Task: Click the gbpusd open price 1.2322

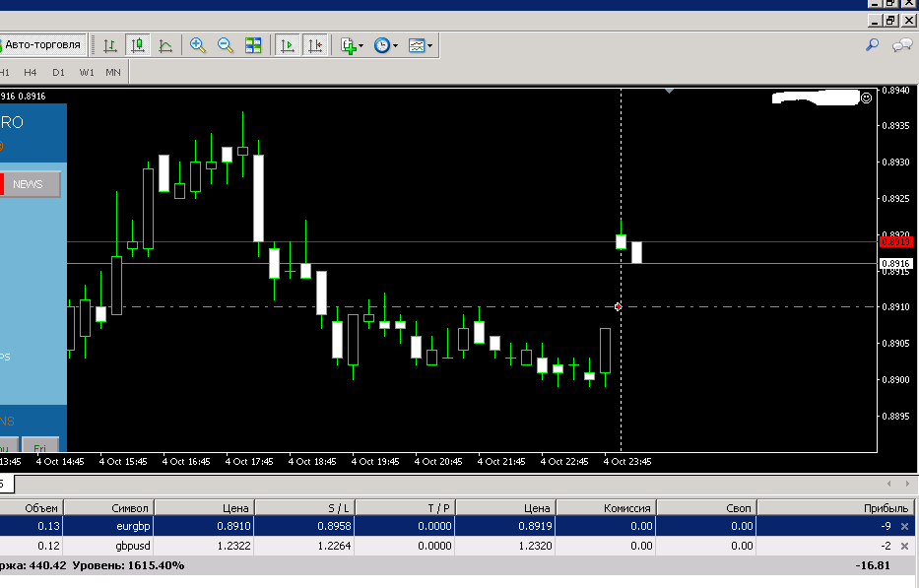Action: [233, 546]
